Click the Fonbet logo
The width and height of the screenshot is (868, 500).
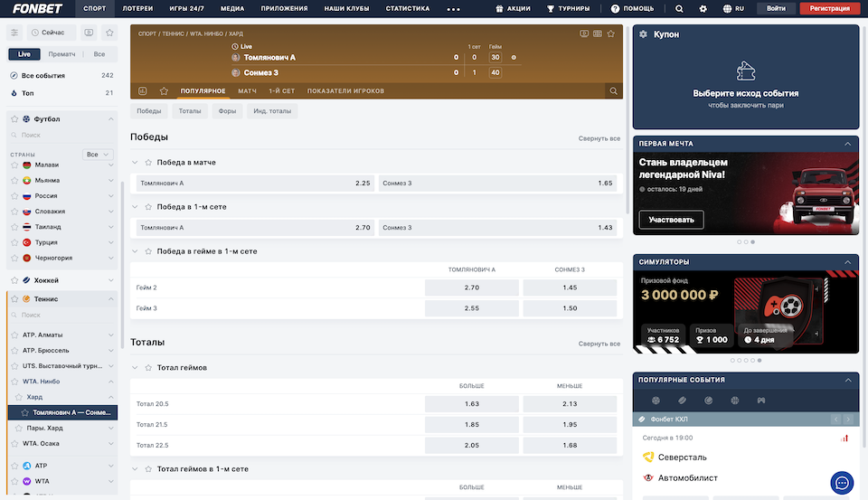coord(37,9)
